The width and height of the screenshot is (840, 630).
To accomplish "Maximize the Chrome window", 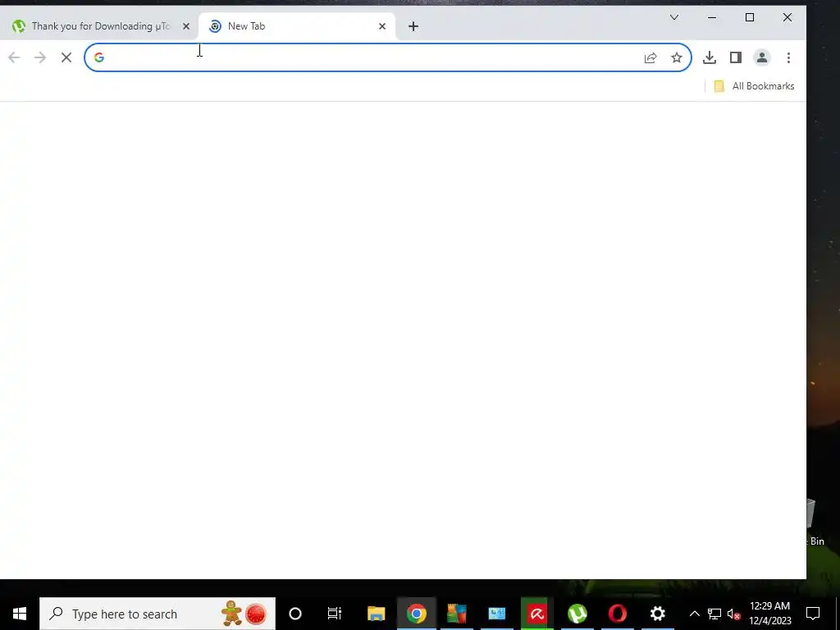I will 750,18.
